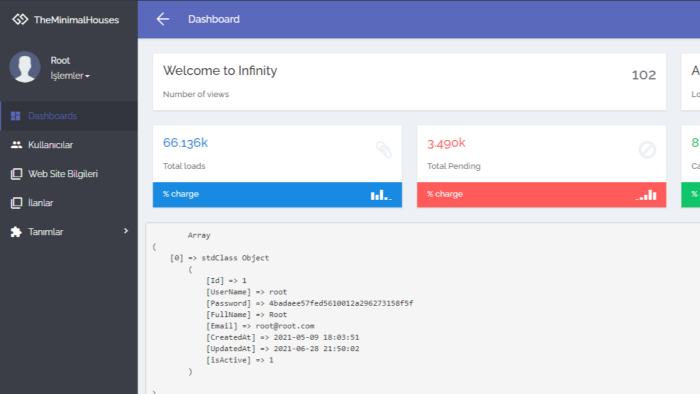Click the TheMinimalHouses logo icon
Viewport: 700px width, 394px height.
tap(20, 19)
